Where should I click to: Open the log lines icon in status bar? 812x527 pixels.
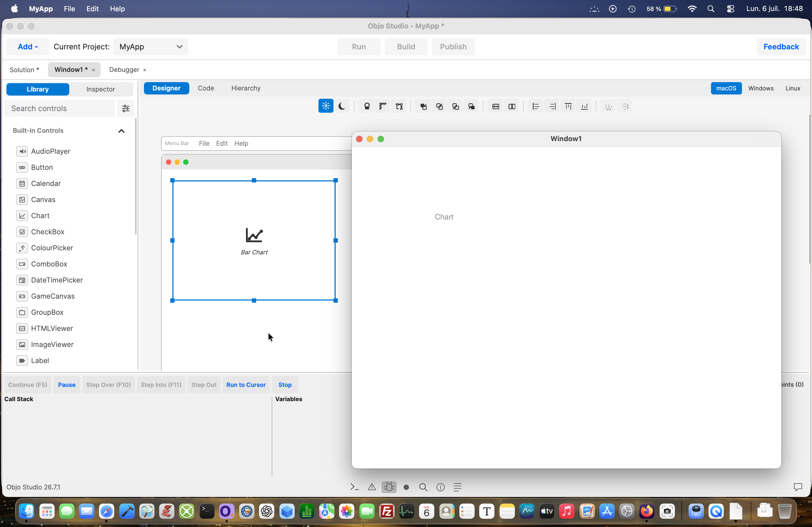click(458, 487)
